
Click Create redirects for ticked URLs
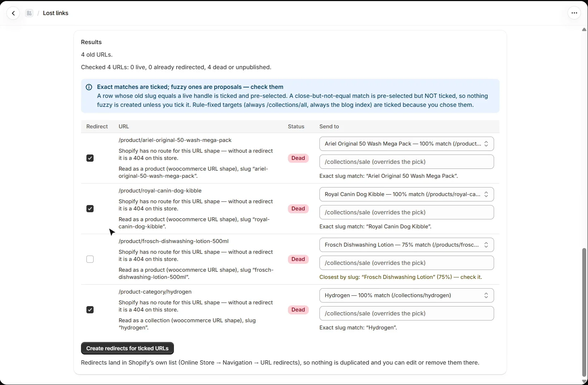[x=127, y=348]
